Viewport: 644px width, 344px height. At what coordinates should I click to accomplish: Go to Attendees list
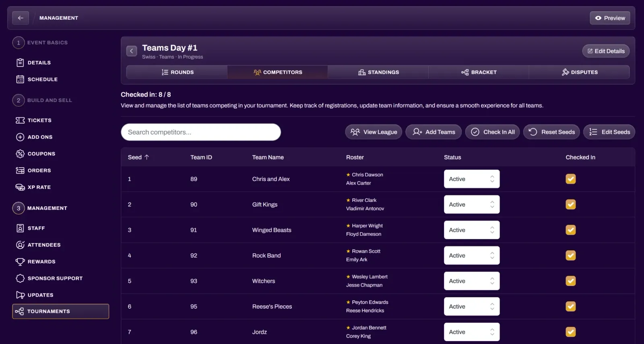click(x=39, y=245)
